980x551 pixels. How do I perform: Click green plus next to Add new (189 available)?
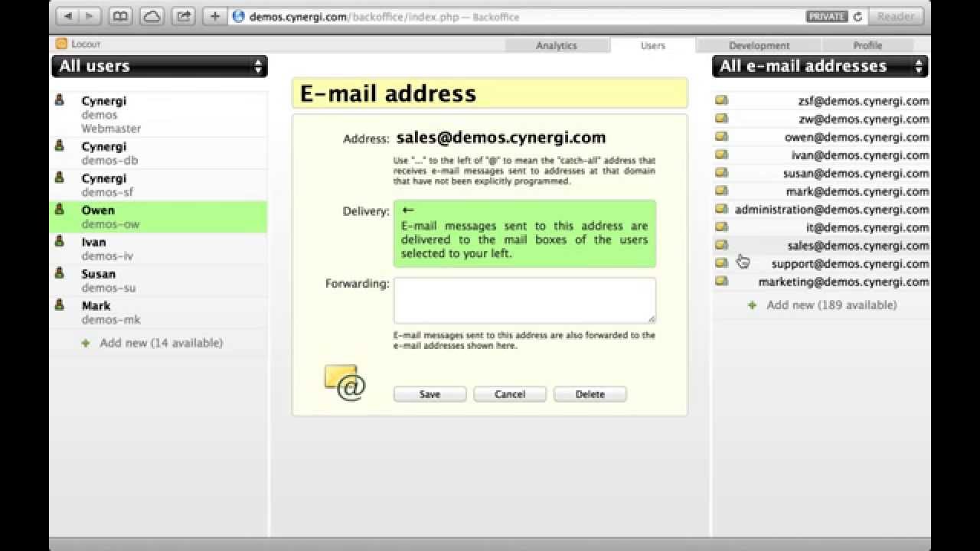pos(753,305)
